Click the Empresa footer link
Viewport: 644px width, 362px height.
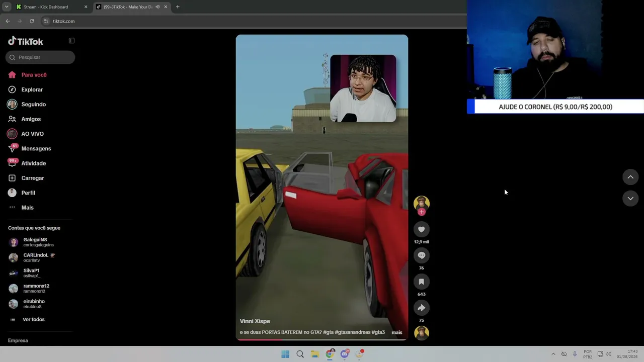click(18, 340)
